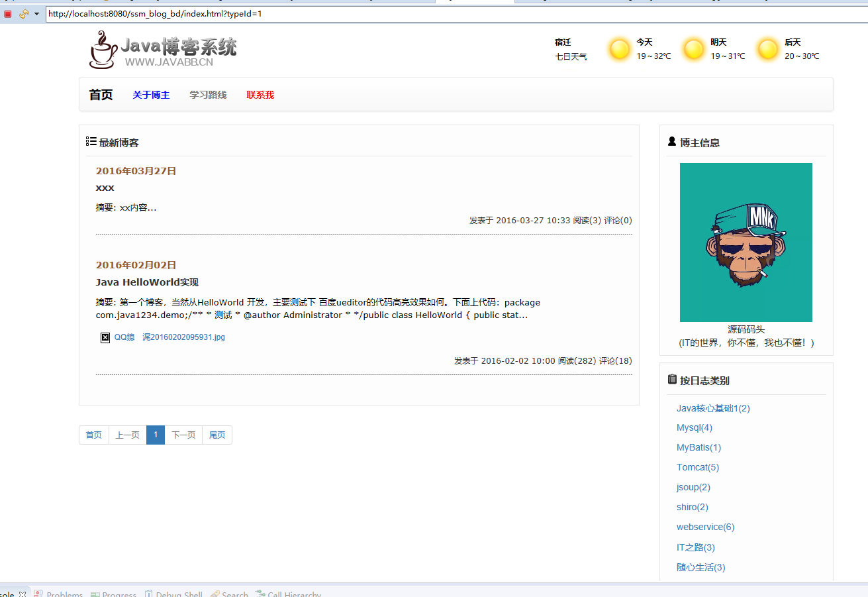Go to next page with 下一页
The image size is (868, 597).
[183, 435]
